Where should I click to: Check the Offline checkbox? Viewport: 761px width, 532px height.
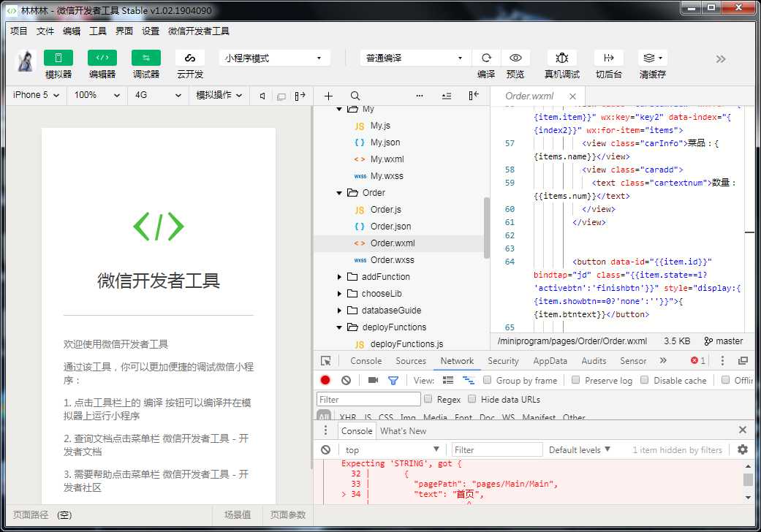[x=725, y=380]
